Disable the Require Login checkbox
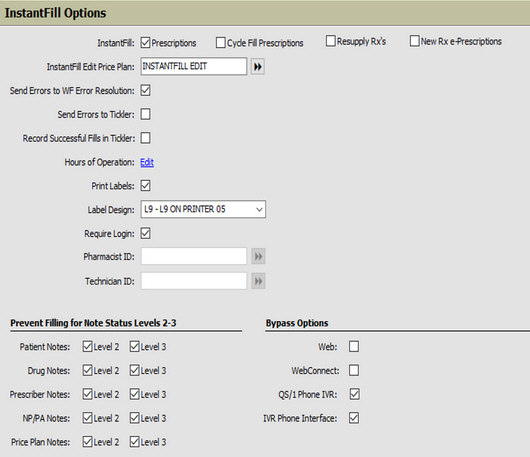 point(146,233)
